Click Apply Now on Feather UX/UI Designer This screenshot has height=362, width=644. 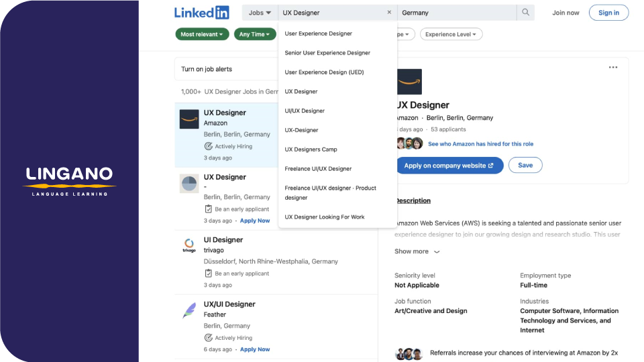[x=255, y=349]
